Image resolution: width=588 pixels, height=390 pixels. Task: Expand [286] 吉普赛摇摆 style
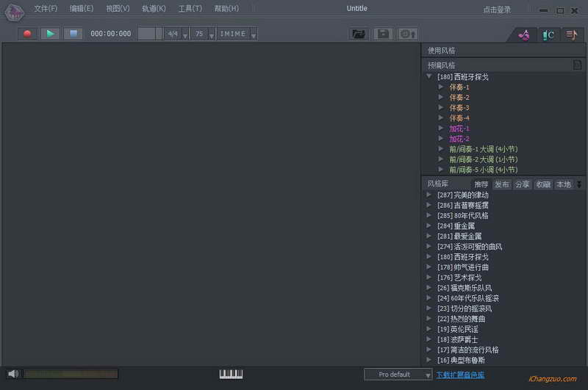[x=429, y=205]
